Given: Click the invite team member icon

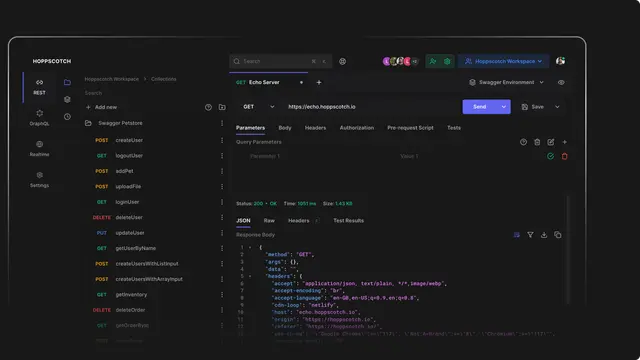Looking at the screenshot, I should (433, 61).
